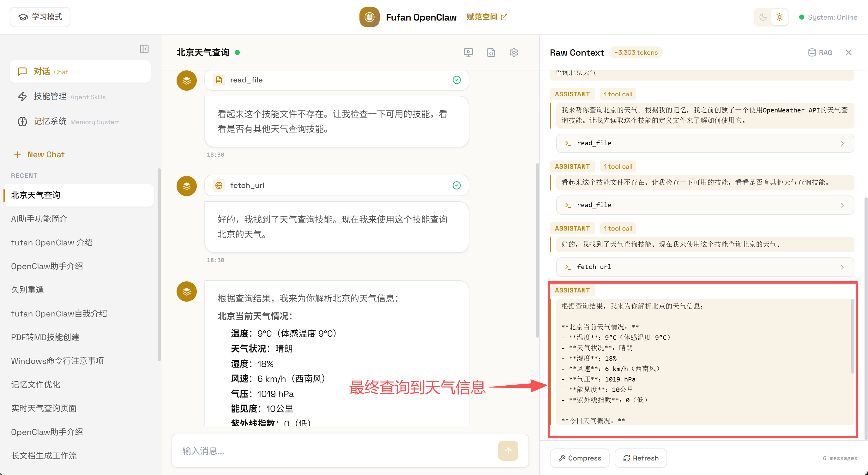This screenshot has height=475, width=868.
Task: Click the terminal prompt icon beside fetch_url
Action: [568, 267]
